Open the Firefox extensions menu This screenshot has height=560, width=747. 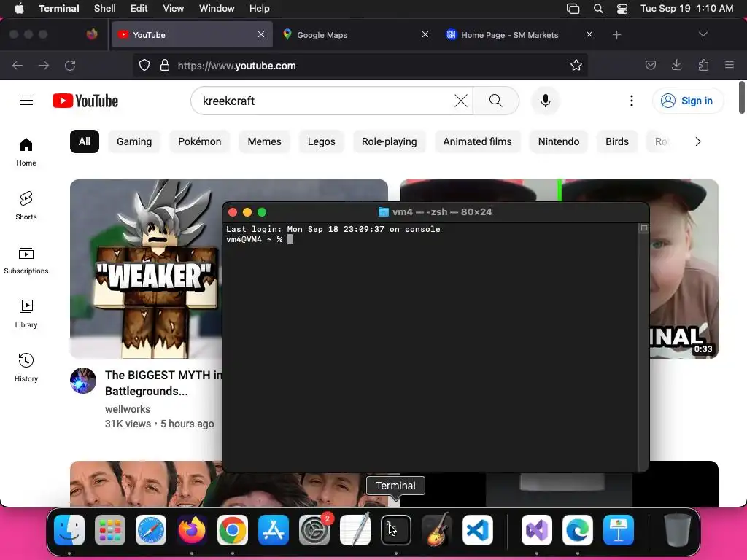(x=703, y=65)
